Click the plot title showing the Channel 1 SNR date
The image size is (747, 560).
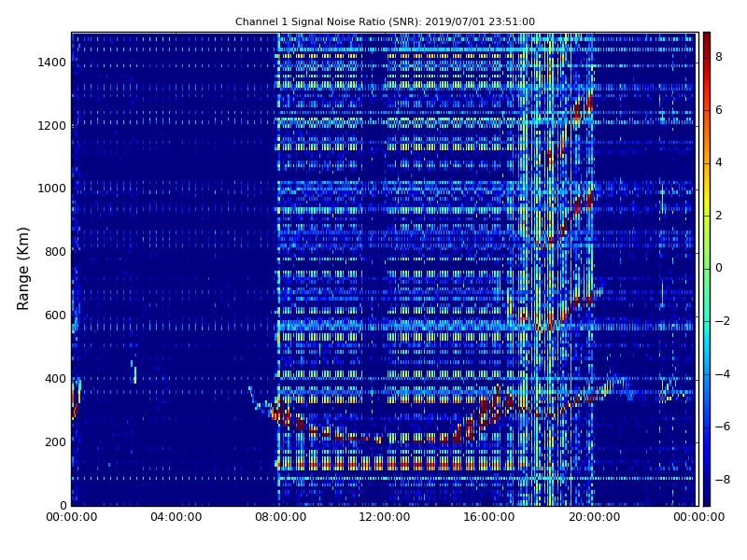pos(385,21)
